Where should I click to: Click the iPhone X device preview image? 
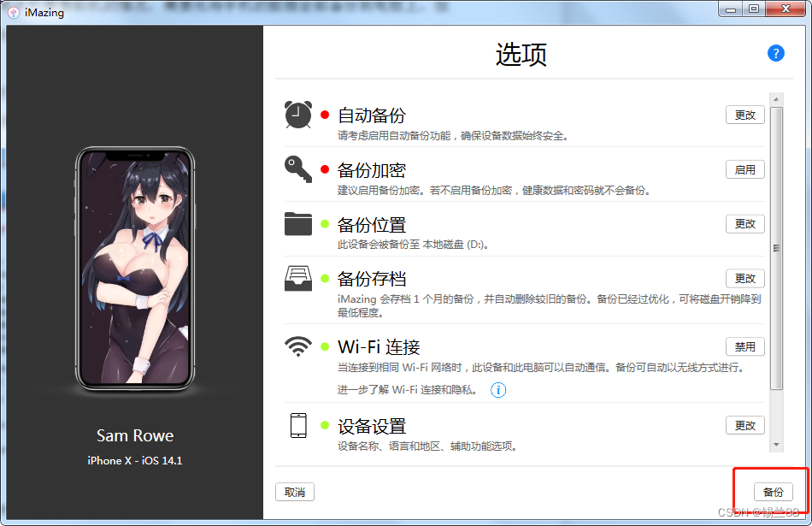135,269
